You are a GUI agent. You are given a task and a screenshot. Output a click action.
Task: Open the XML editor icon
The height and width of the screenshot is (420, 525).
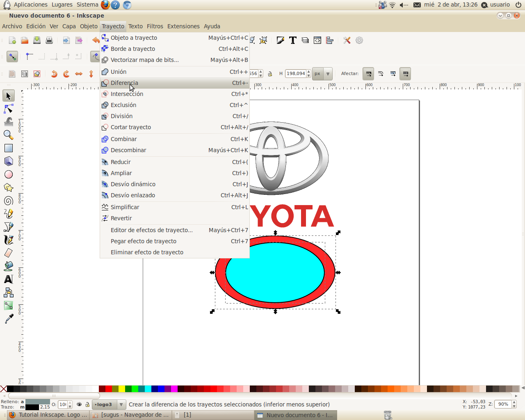pyautogui.click(x=317, y=40)
